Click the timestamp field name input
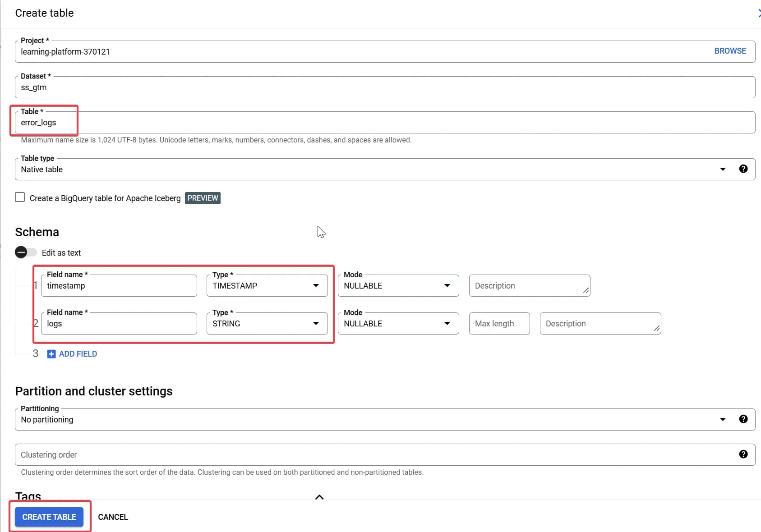This screenshot has width=761, height=532. [119, 285]
